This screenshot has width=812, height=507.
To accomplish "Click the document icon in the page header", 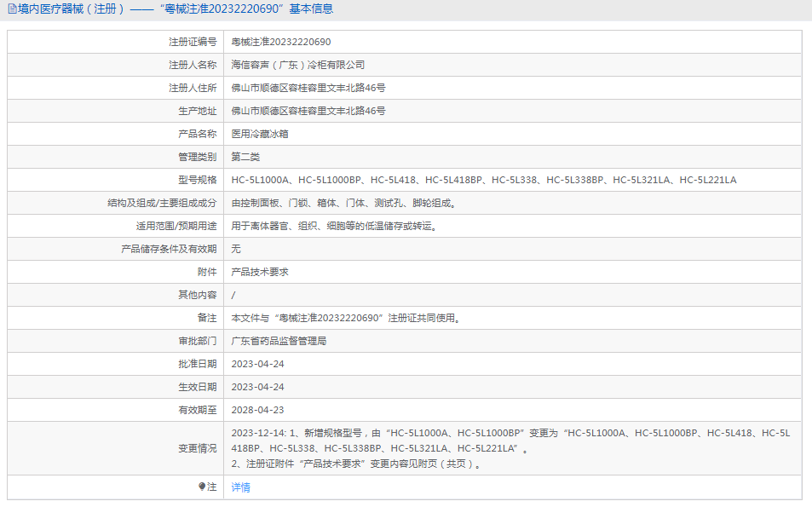I will pyautogui.click(x=12, y=9).
